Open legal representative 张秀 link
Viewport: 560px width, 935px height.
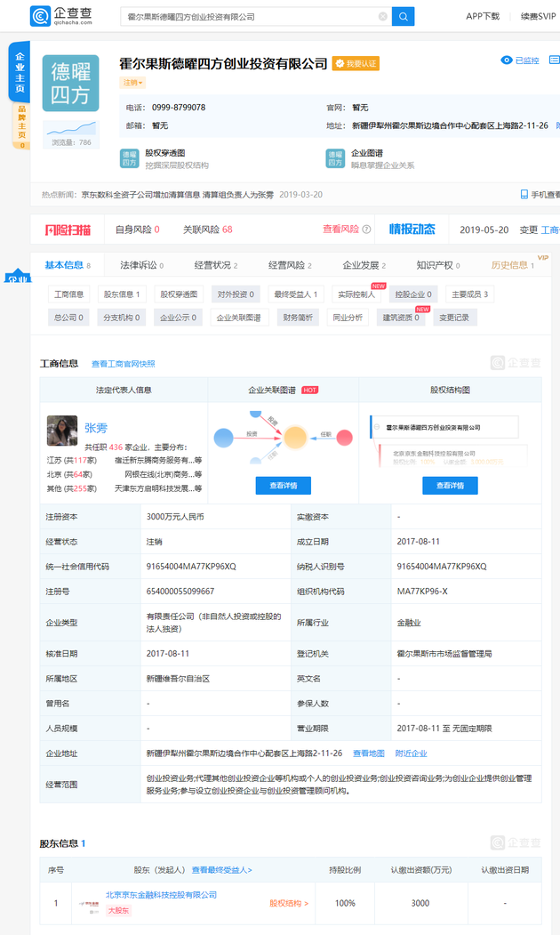coord(96,428)
